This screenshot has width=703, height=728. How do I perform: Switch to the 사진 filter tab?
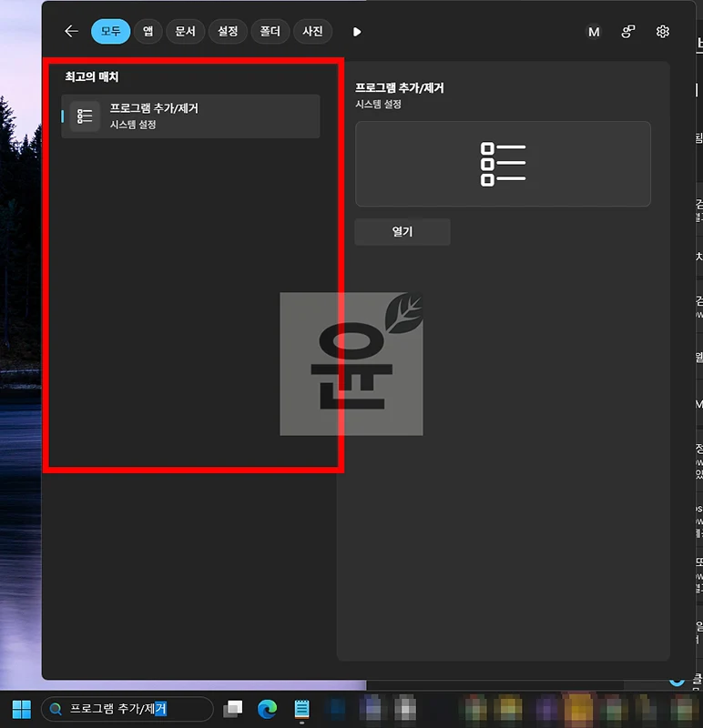click(312, 32)
